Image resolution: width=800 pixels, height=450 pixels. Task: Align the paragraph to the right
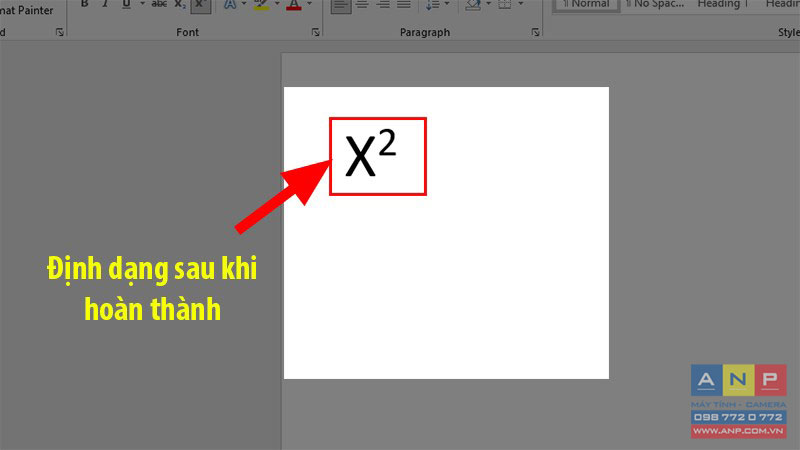[x=383, y=4]
